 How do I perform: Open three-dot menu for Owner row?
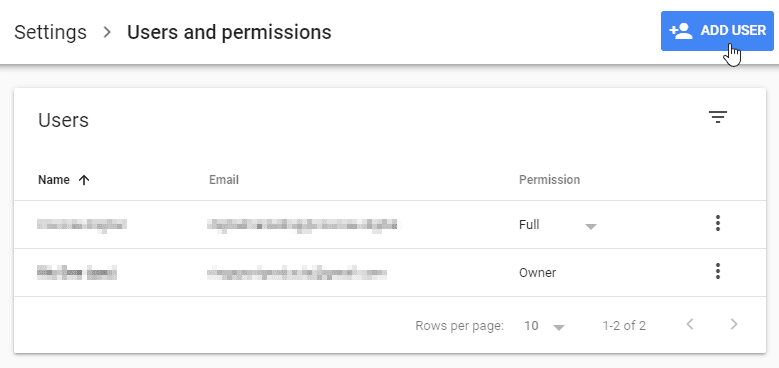coord(717,271)
